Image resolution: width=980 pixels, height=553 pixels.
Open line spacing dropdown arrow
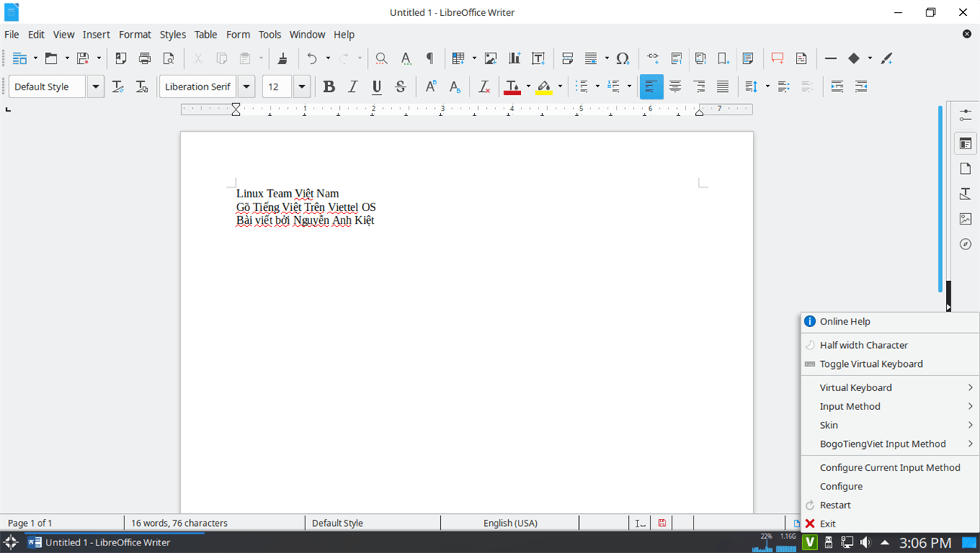click(767, 87)
